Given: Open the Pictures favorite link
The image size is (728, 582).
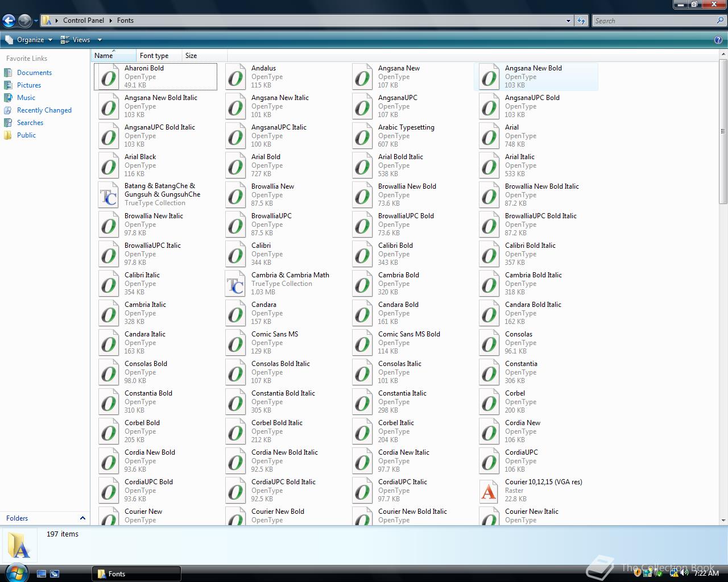Looking at the screenshot, I should tap(29, 85).
